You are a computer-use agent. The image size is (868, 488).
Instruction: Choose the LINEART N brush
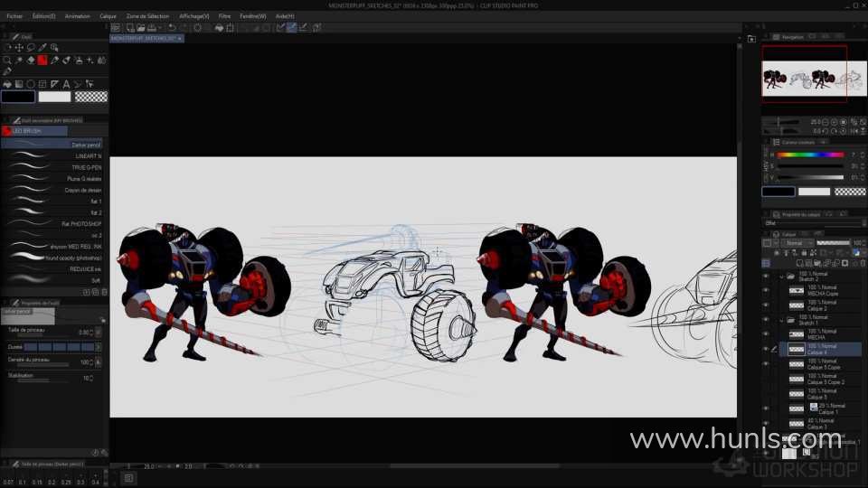[52, 156]
